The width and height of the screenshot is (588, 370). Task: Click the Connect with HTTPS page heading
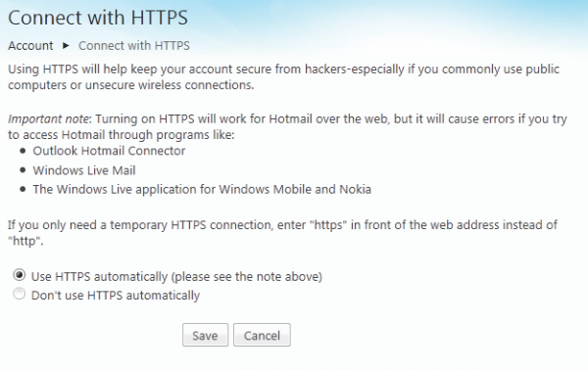(x=98, y=18)
